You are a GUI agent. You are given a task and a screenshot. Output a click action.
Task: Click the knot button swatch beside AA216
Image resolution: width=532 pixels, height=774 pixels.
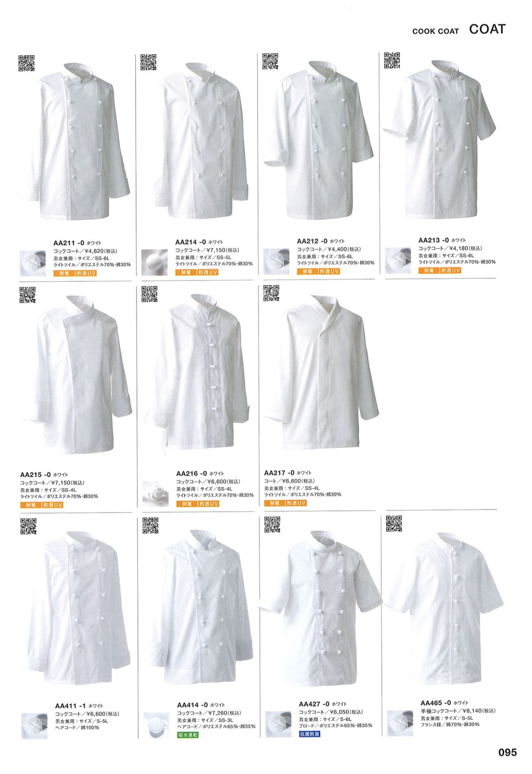(155, 494)
